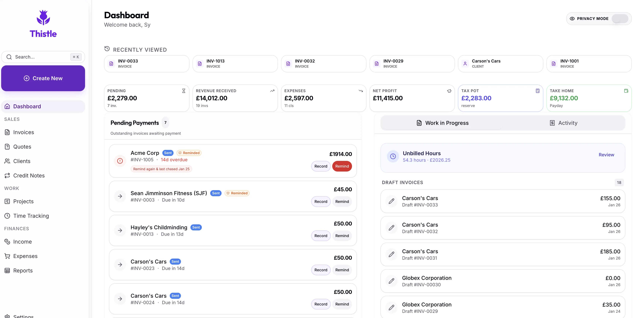
Task: Click the Search field
Action: tap(40, 57)
